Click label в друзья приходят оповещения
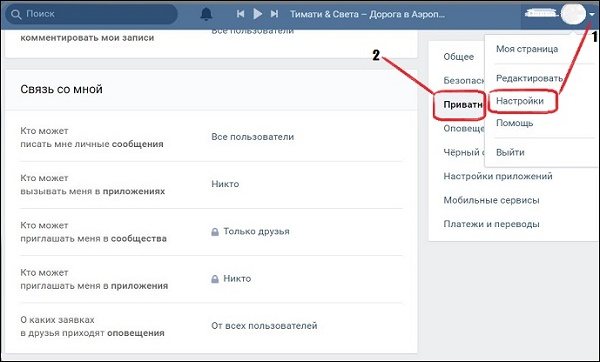This screenshot has height=362, width=600. tap(92, 333)
